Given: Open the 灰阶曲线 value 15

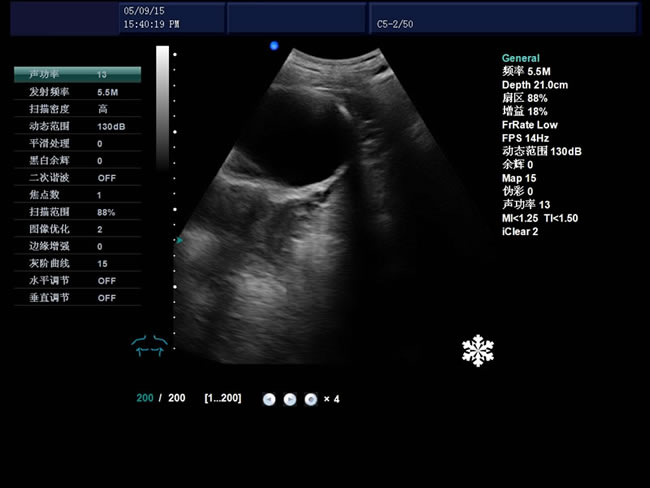Looking at the screenshot, I should (x=102, y=263).
